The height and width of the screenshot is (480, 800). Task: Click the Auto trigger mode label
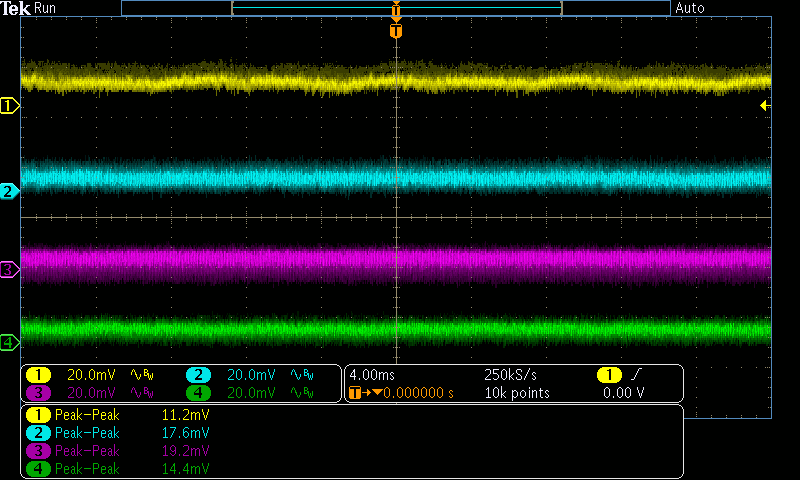690,8
